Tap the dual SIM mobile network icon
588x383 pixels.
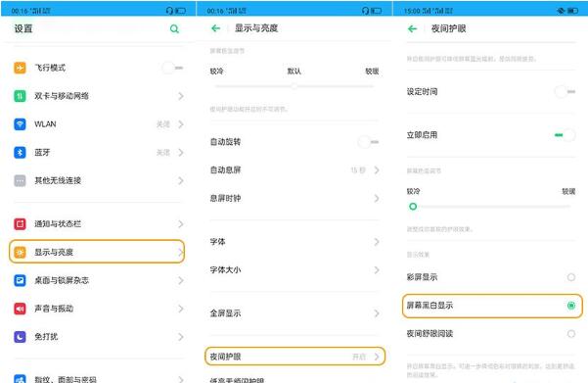tap(20, 96)
